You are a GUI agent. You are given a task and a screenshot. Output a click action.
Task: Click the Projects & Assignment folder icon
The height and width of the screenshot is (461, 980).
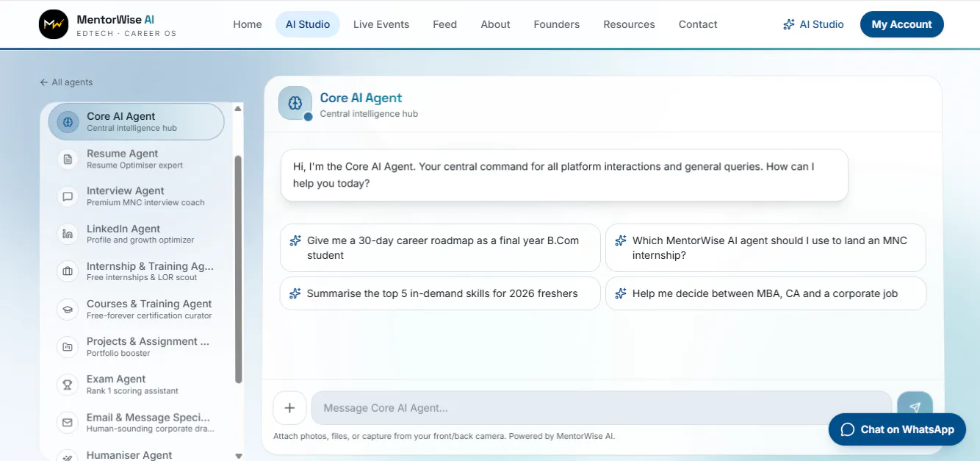(68, 346)
